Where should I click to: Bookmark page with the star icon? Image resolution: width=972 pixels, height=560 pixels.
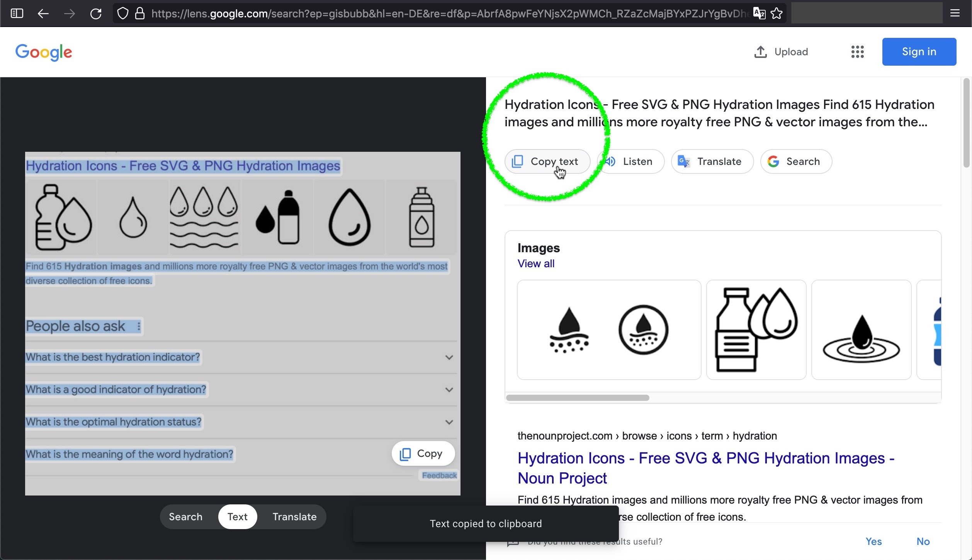(x=777, y=14)
